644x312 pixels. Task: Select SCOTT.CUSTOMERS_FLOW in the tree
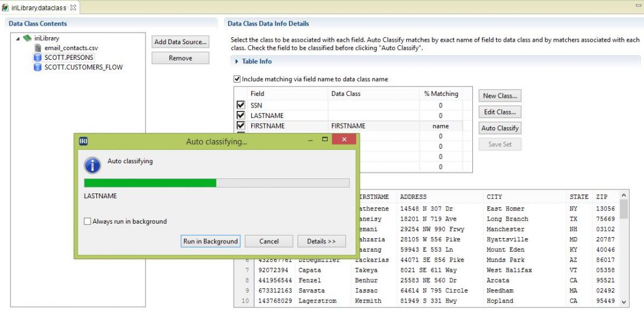point(84,67)
